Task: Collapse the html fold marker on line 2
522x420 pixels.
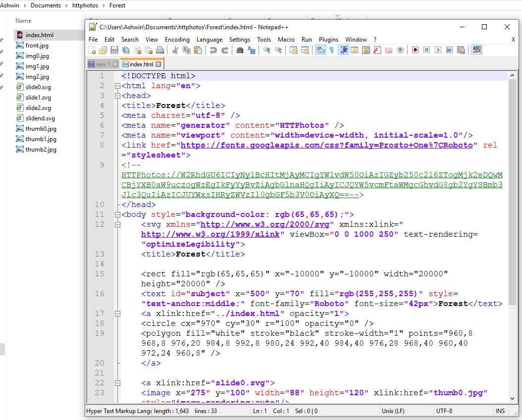Action: coord(117,86)
